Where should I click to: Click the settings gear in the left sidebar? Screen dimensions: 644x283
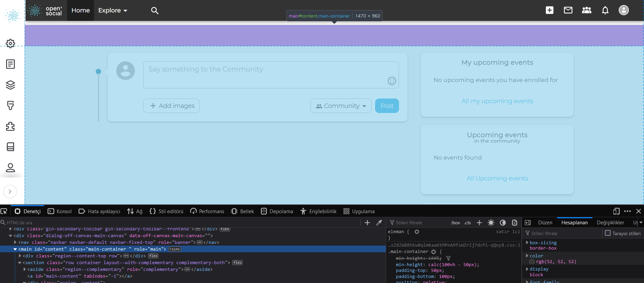pyautogui.click(x=10, y=44)
